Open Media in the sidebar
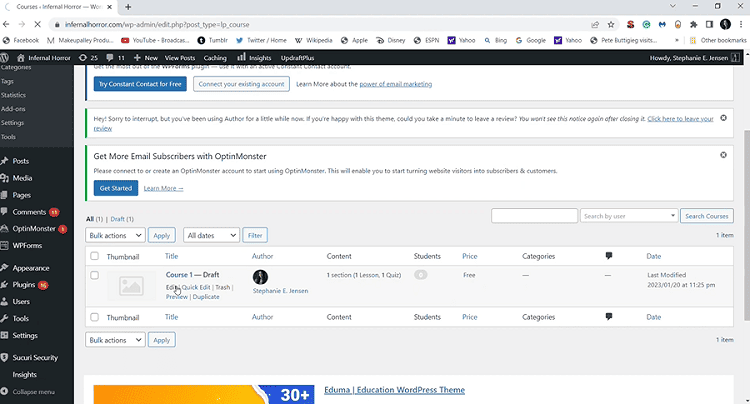This screenshot has height=404, width=750. [22, 178]
